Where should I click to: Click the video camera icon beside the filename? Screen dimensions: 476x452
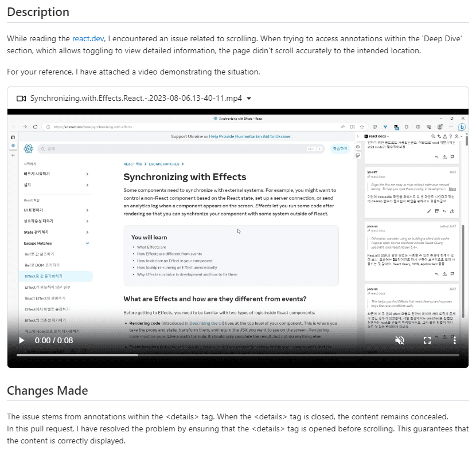click(21, 99)
